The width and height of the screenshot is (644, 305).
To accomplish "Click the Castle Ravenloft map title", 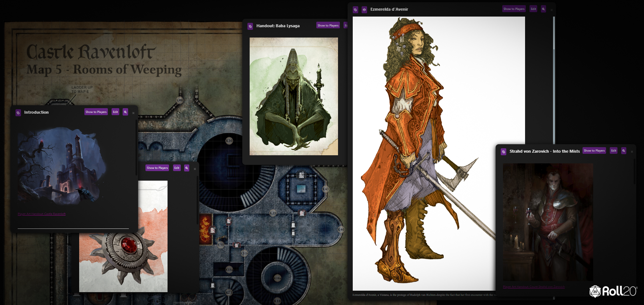I will (x=91, y=52).
